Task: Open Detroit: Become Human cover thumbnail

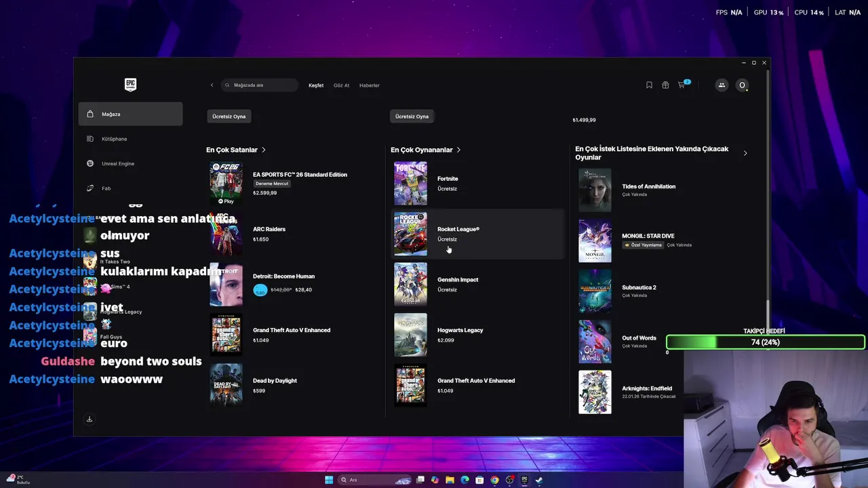Action: point(226,285)
